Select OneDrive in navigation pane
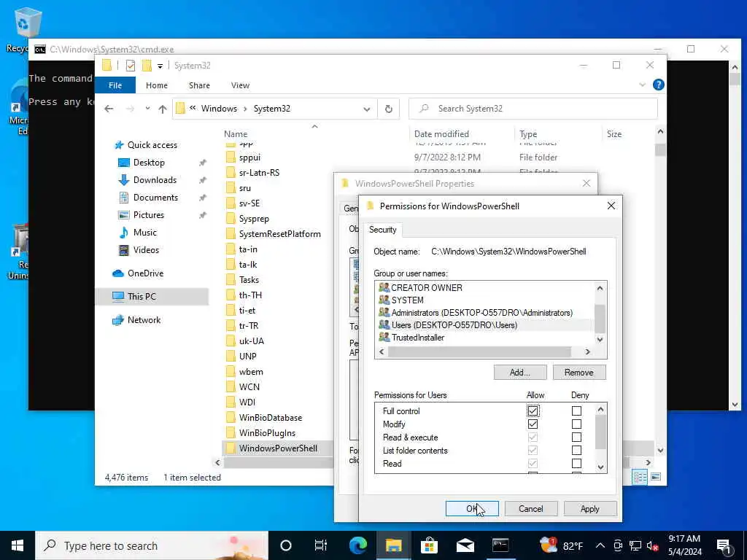Viewport: 747px width, 560px height. [145, 273]
